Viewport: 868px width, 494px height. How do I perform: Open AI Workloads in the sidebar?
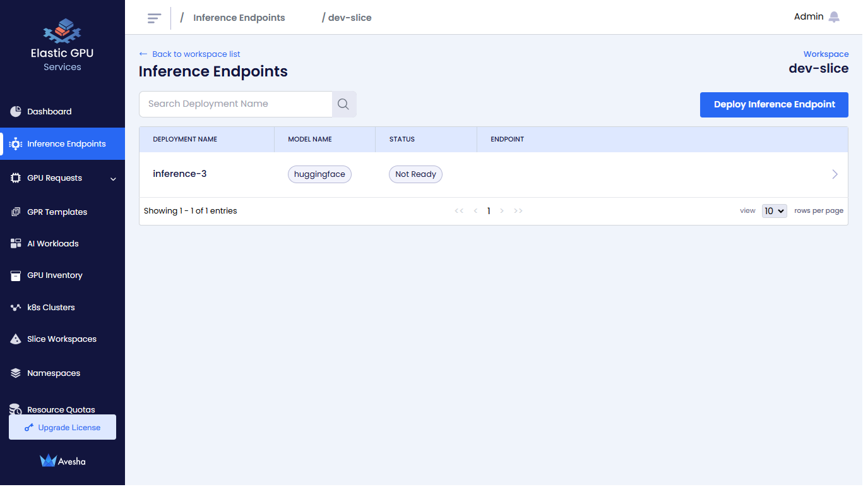coord(62,244)
